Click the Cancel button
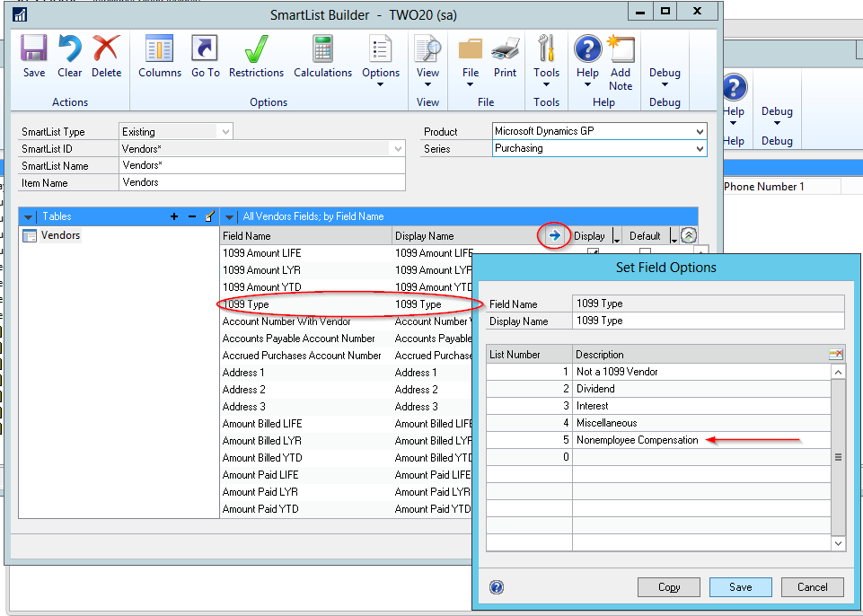This screenshot has width=863, height=616. tap(812, 587)
